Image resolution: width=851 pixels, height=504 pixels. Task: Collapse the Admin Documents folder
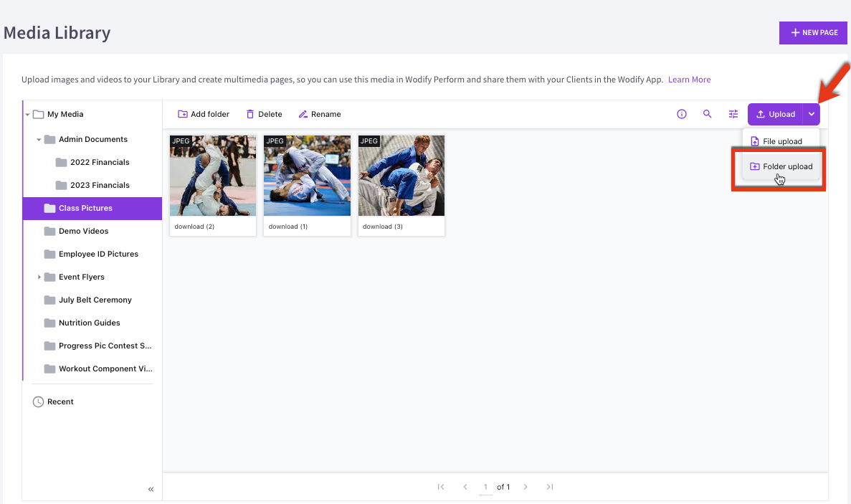point(39,139)
